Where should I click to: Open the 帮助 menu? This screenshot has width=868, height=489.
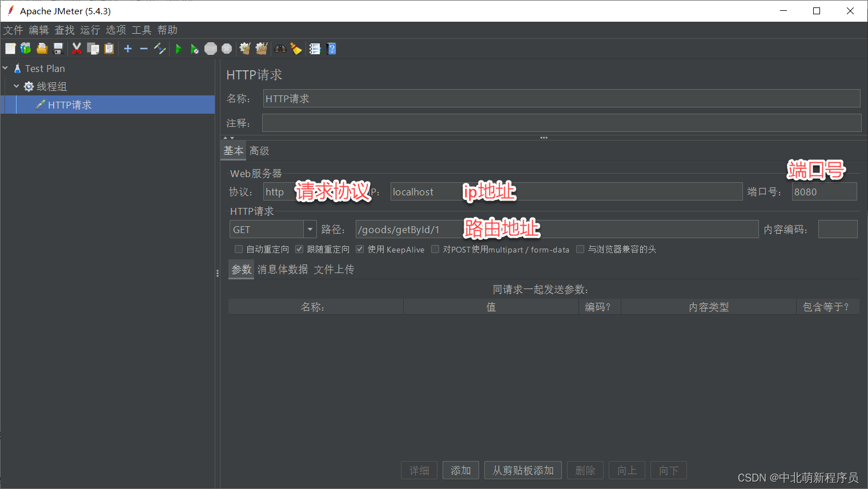[167, 30]
